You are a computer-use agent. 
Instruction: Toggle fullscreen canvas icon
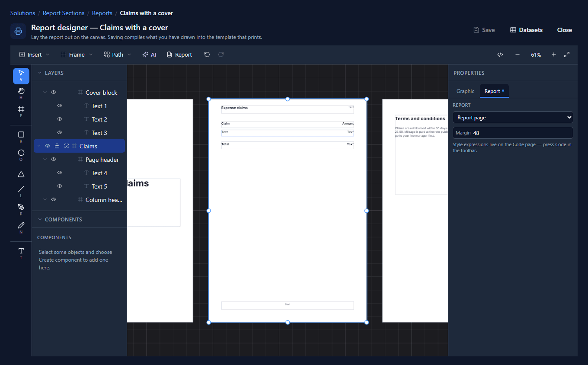567,54
